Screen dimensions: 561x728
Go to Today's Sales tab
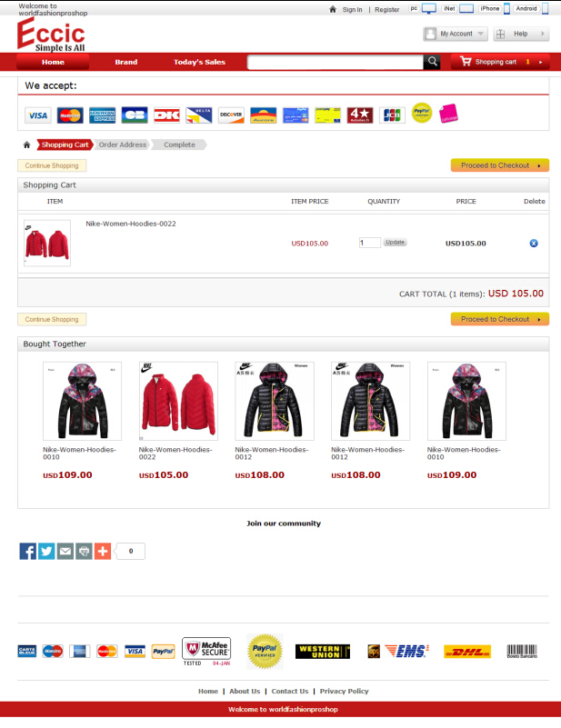(x=199, y=62)
